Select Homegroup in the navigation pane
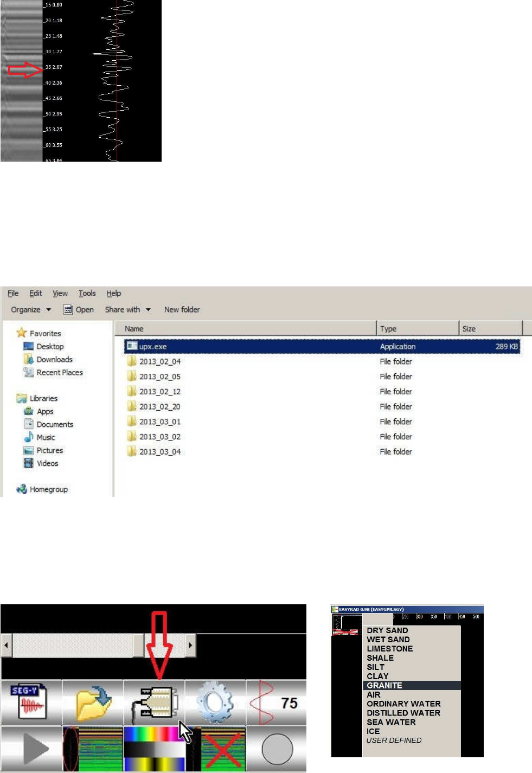The image size is (532, 773). point(42,489)
